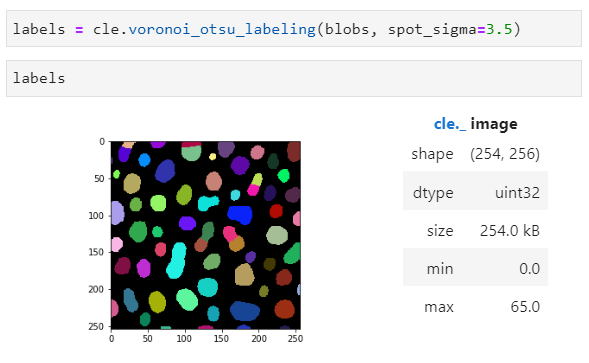Click the red blob on the right side
The height and width of the screenshot is (363, 589).
click(x=276, y=211)
